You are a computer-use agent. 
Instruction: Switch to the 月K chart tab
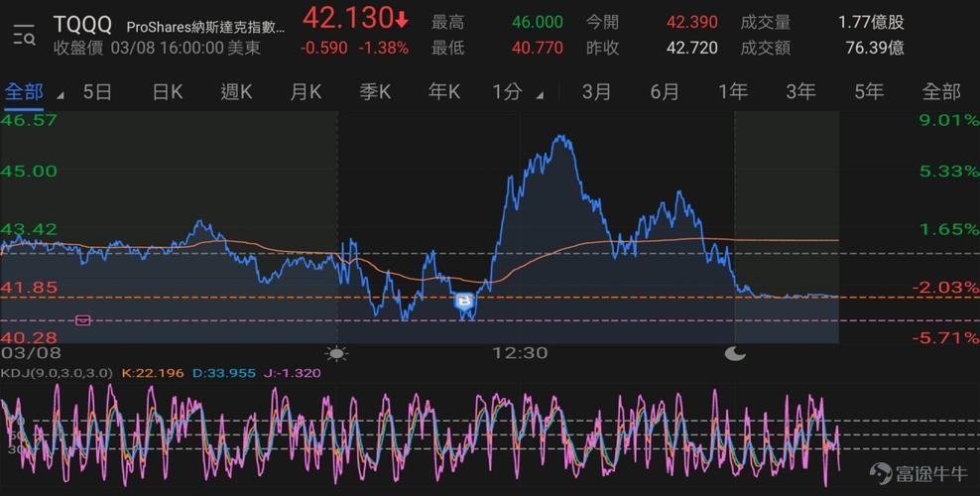click(306, 92)
